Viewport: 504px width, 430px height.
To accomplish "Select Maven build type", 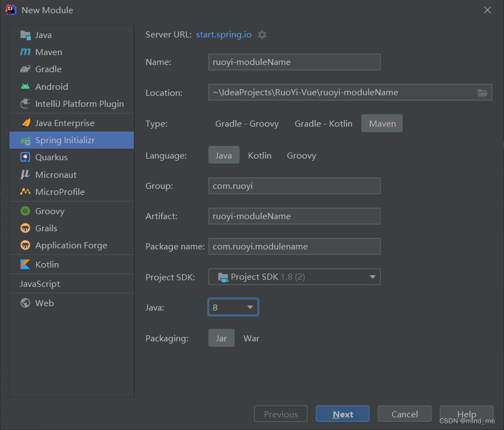I will [382, 123].
